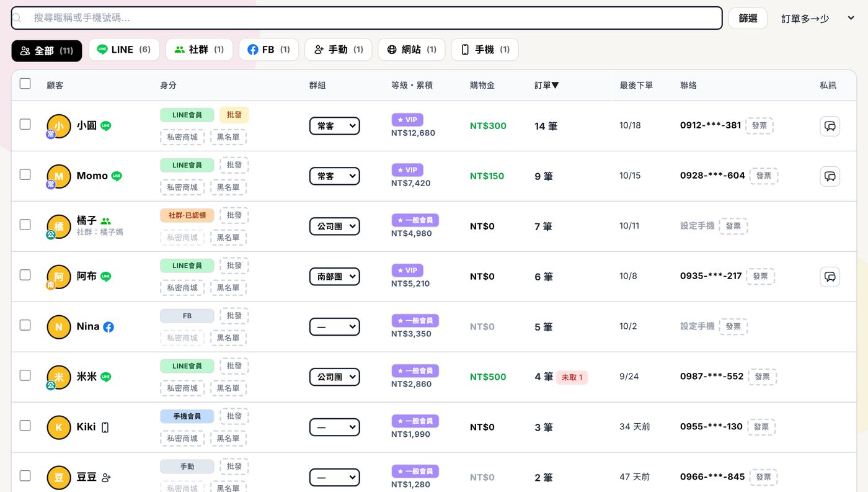Open group dropdown for 豆豆
Screen dimensions: 868x492
pos(335,478)
